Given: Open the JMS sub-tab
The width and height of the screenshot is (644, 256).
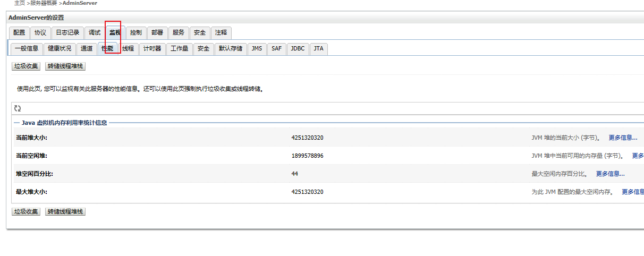Looking at the screenshot, I should (257, 49).
